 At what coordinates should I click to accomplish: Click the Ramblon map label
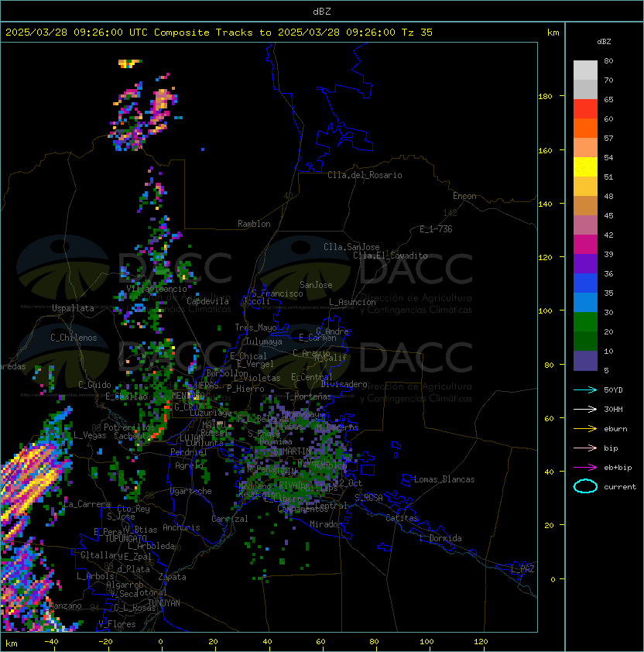[254, 224]
